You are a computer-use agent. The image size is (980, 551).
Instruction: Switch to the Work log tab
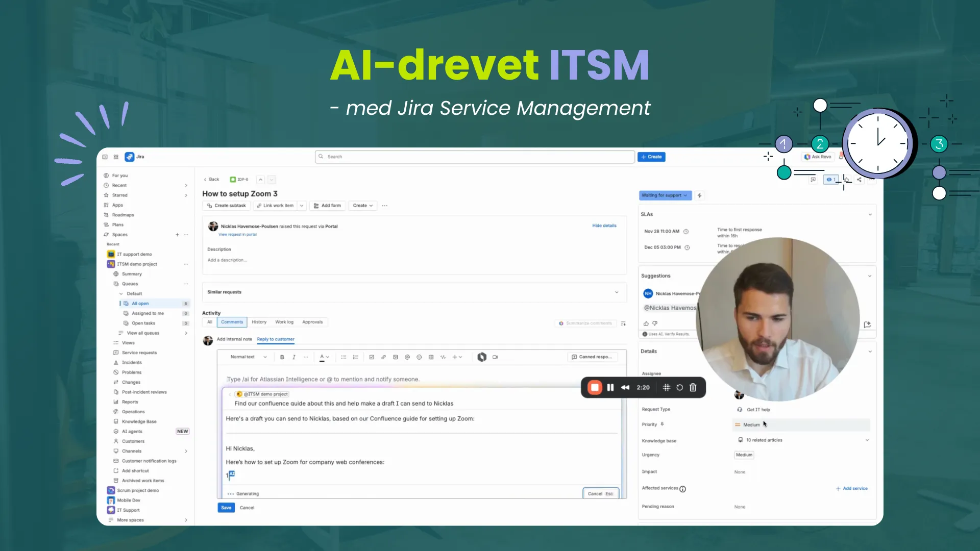[x=284, y=322]
